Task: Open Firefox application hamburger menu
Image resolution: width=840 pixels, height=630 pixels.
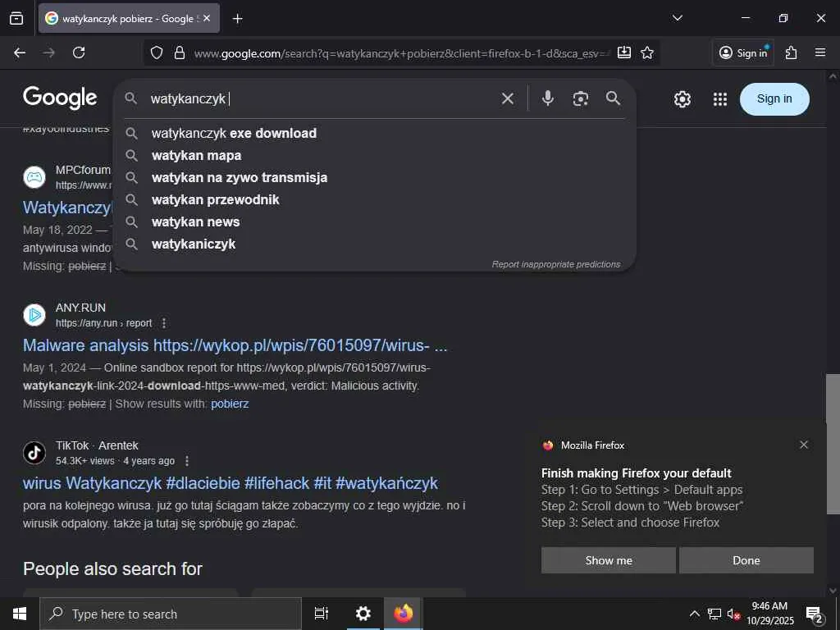Action: [820, 52]
